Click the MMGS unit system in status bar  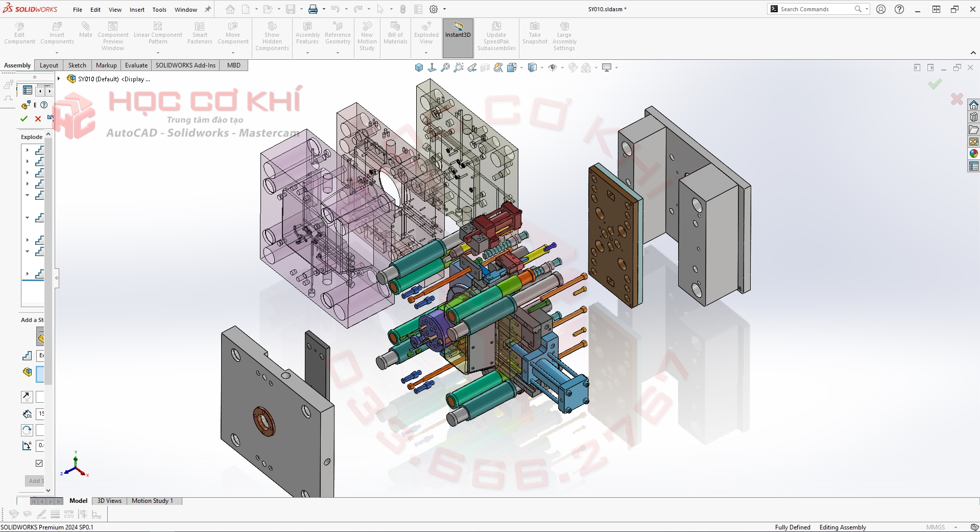(936, 527)
